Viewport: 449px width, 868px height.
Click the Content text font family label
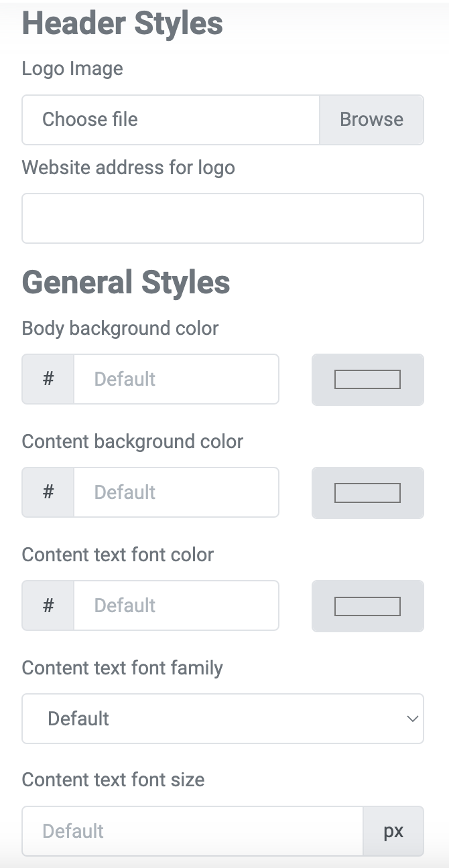pos(123,668)
